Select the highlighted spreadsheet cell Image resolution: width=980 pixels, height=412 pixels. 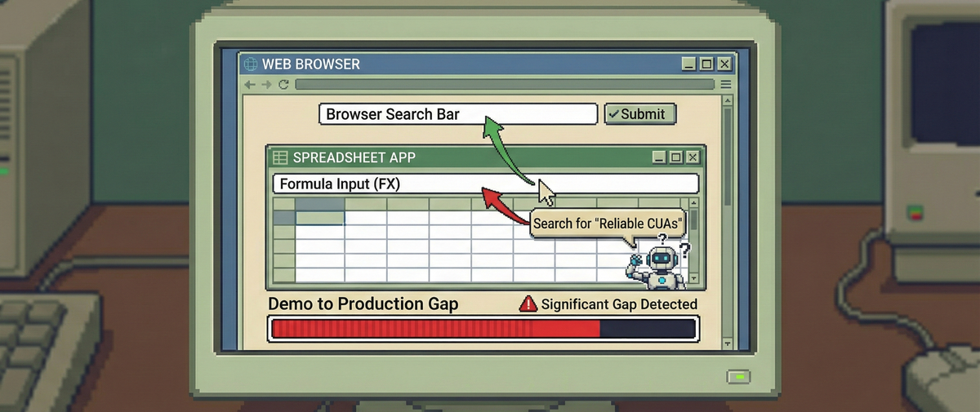(319, 218)
